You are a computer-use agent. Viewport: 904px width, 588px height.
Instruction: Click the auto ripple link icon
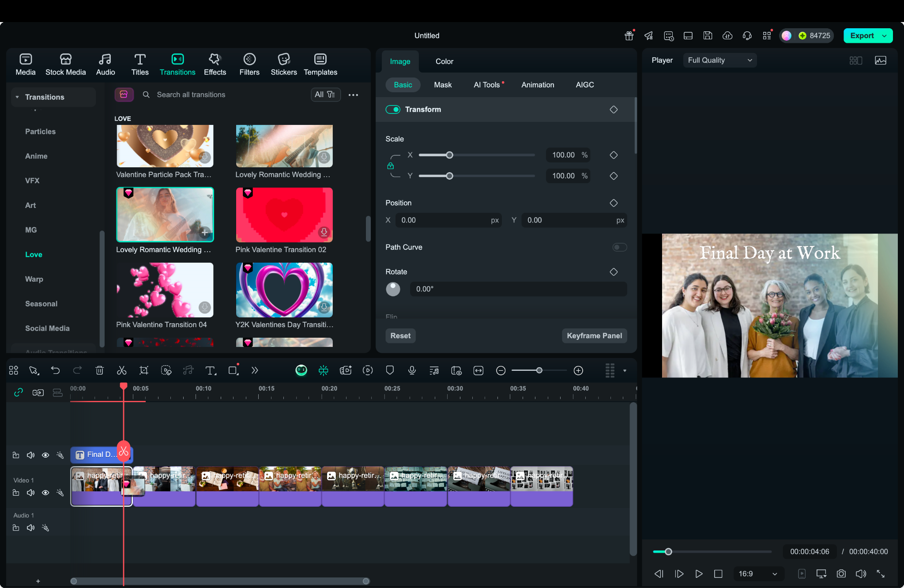point(18,392)
